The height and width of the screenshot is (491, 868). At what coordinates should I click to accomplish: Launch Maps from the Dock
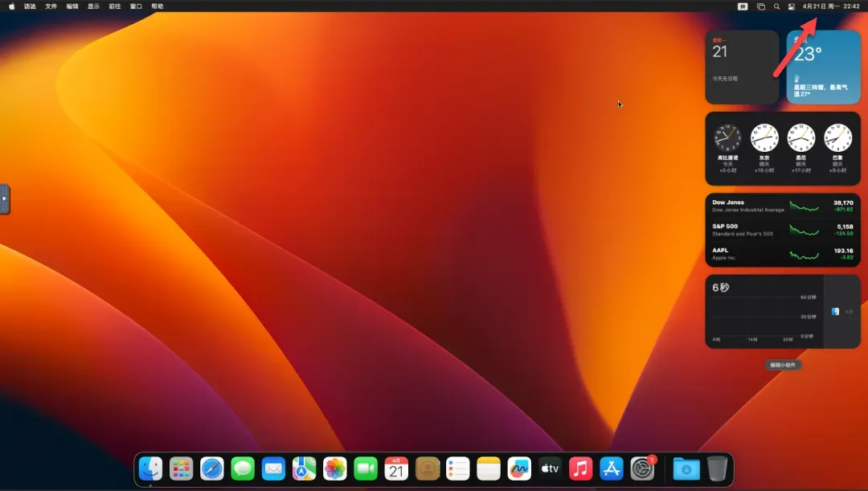[304, 468]
